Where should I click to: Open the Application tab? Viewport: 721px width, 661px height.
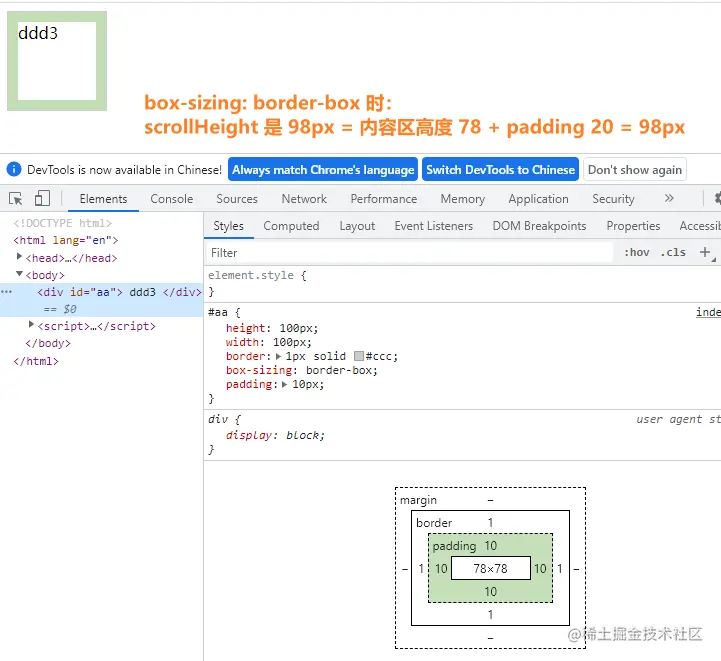pos(538,199)
